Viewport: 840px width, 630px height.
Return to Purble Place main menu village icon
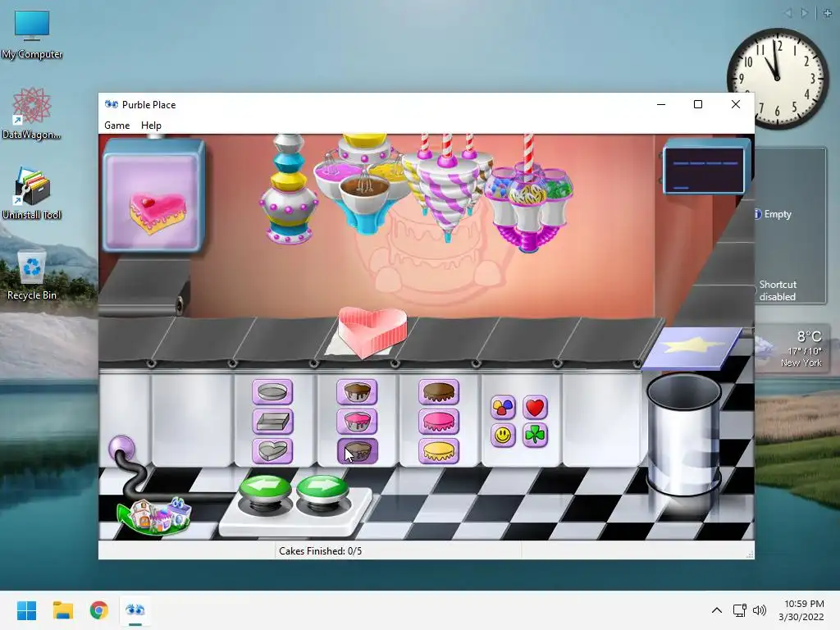[155, 517]
